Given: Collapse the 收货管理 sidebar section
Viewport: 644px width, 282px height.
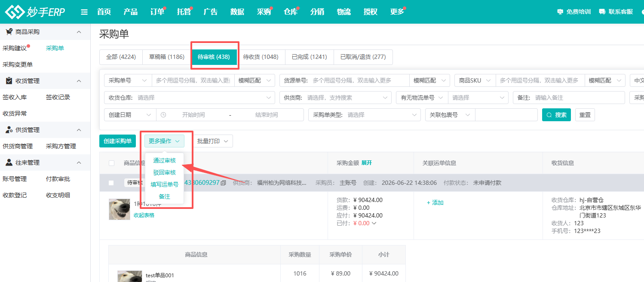Looking at the screenshot, I should 79,81.
